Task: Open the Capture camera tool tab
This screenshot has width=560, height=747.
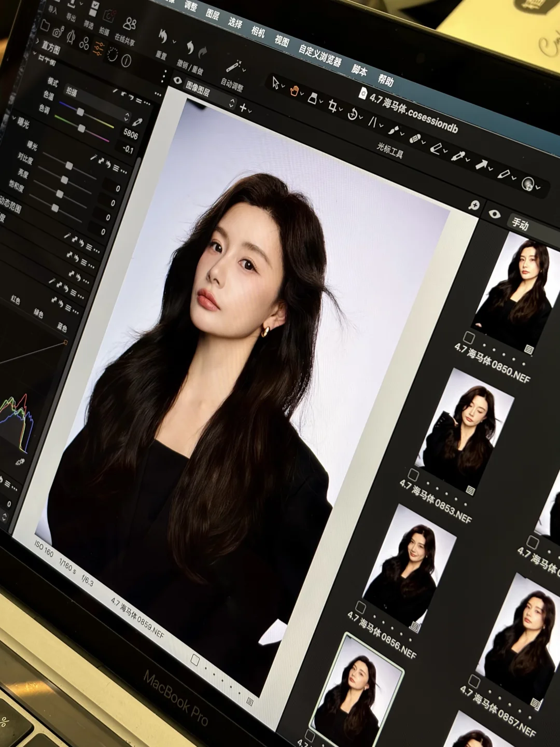Action: 58,32
